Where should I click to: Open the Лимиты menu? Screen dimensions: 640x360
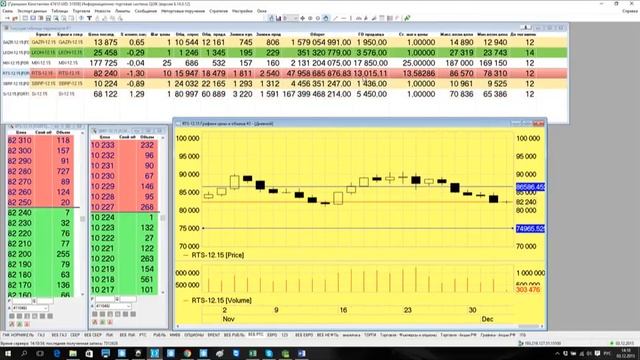[x=122, y=11]
